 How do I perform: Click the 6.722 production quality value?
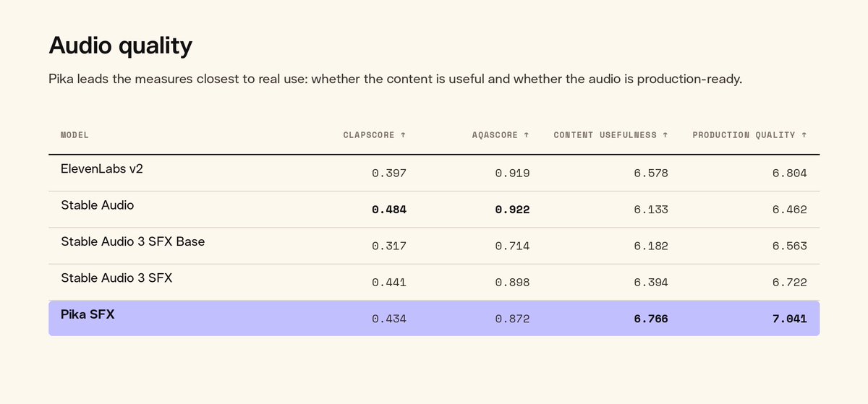pos(790,283)
